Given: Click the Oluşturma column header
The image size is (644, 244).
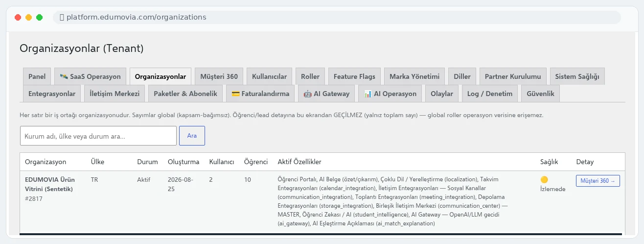Looking at the screenshot, I should click(184, 162).
